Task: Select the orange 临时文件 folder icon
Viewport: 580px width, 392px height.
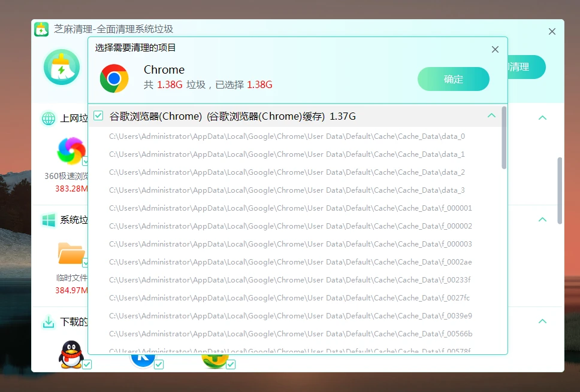Action: [71, 253]
